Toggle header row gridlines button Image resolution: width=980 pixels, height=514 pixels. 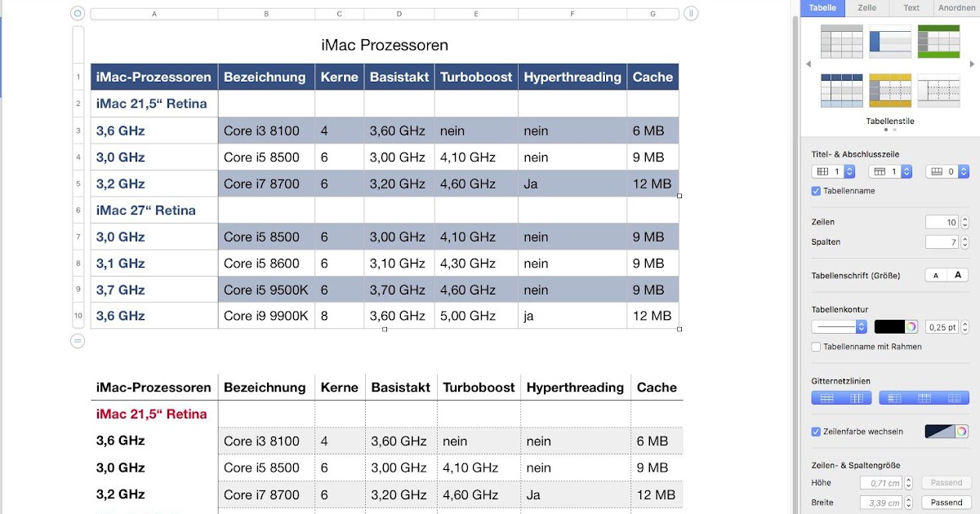tap(924, 398)
